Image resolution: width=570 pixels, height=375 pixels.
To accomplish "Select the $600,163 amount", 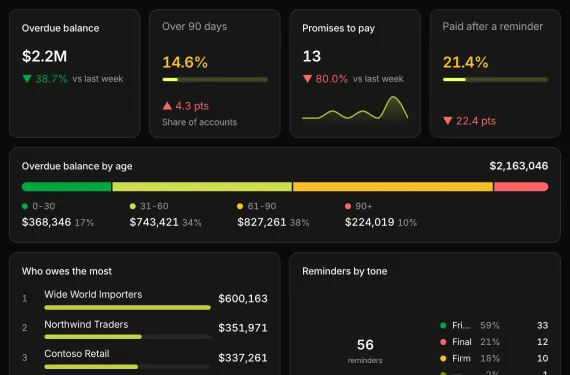I will (x=243, y=299).
